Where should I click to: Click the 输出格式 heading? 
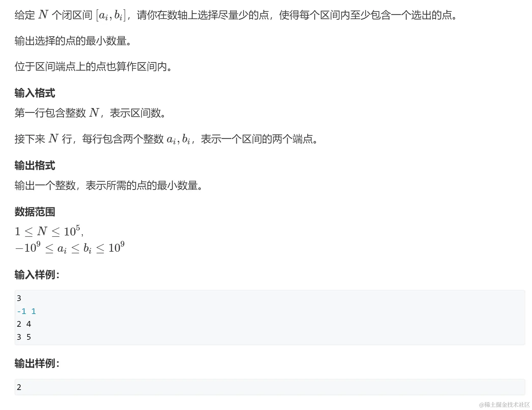pos(35,166)
